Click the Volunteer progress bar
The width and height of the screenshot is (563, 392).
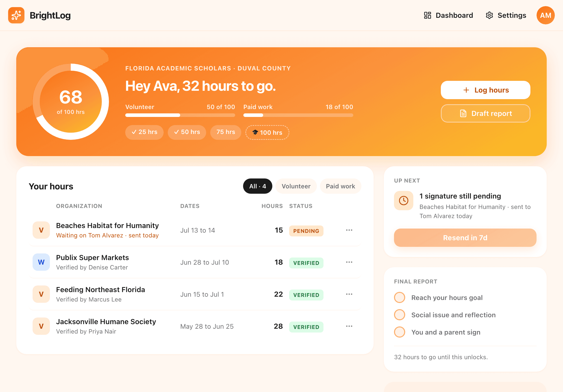(180, 115)
